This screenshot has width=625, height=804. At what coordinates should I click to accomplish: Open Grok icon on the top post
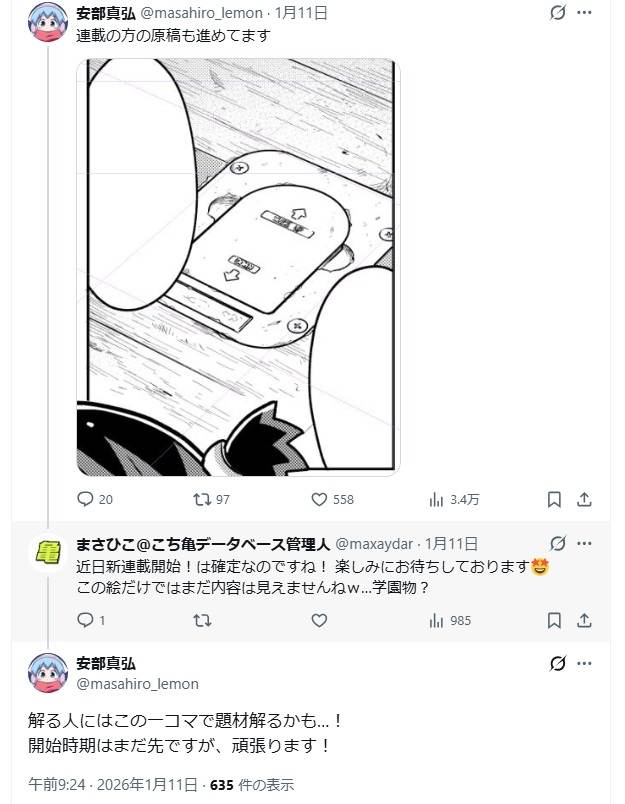(557, 12)
